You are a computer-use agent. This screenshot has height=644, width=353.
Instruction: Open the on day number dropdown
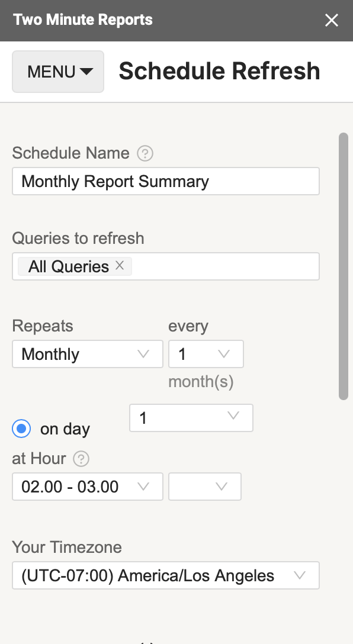click(191, 418)
